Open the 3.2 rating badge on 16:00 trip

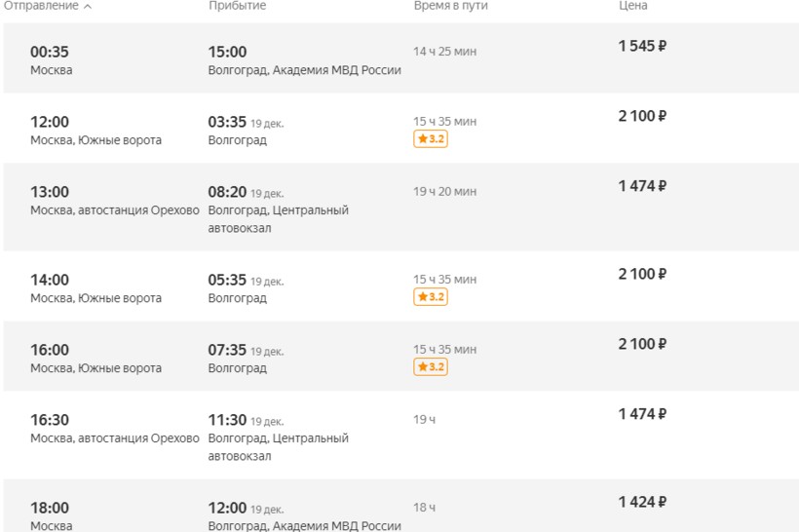431,366
